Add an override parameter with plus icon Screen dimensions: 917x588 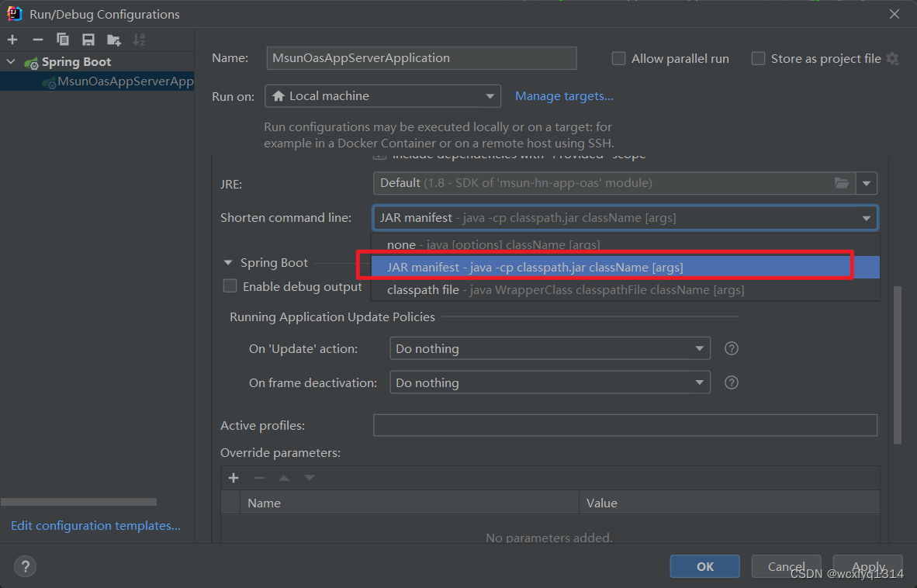coord(234,478)
